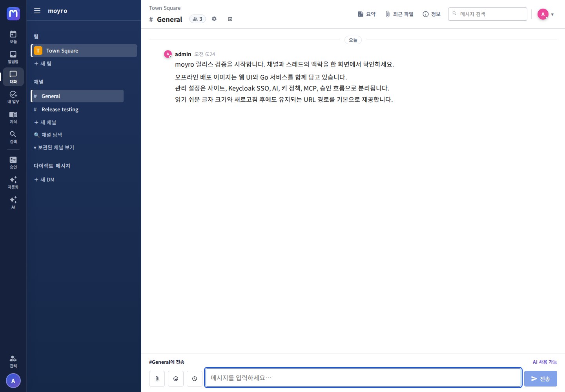Click + 새 팀 to add team
565x392 pixels.
[42, 64]
